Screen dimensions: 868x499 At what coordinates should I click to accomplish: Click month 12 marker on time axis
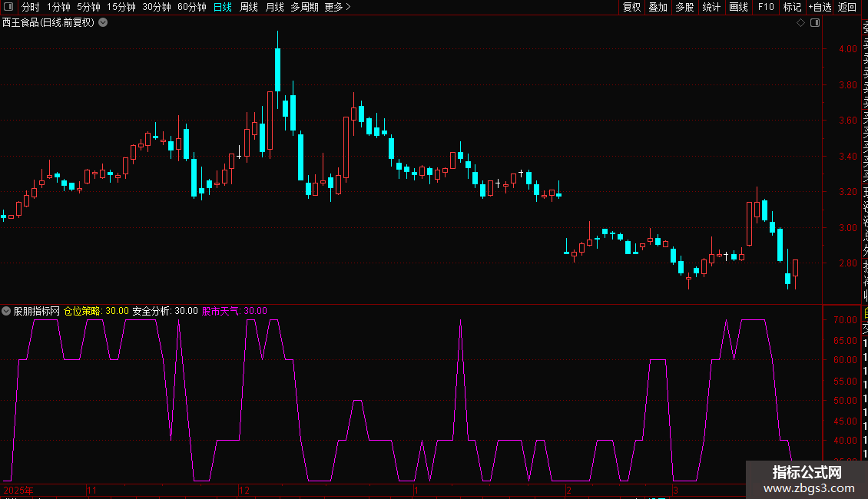[244, 490]
